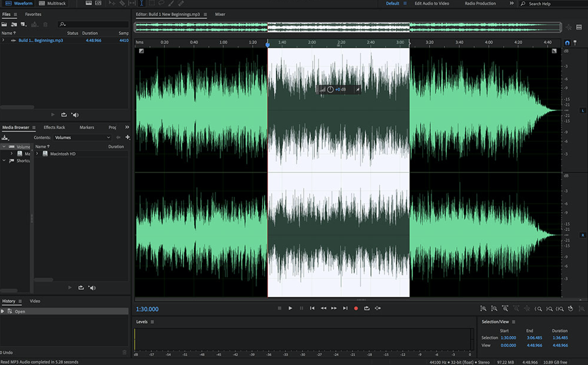Image resolution: width=588 pixels, height=365 pixels.
Task: Click the Skip to End transport icon
Action: pyautogui.click(x=345, y=308)
